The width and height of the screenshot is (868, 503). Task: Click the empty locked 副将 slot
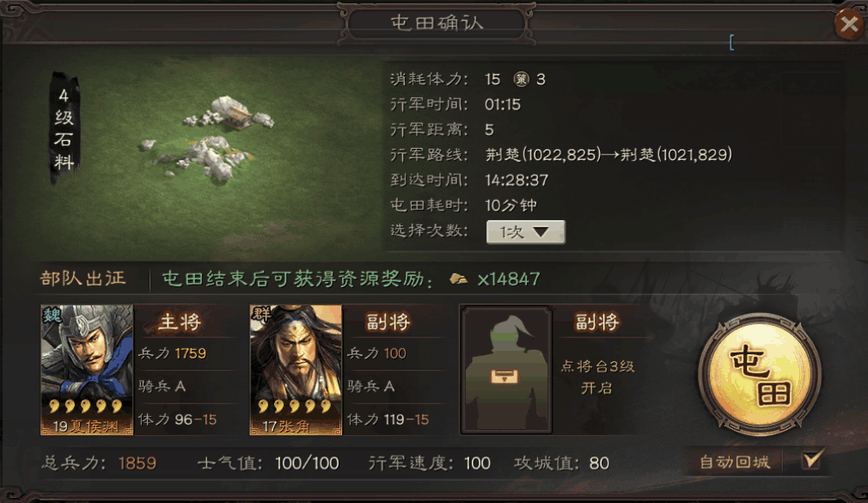pyautogui.click(x=506, y=370)
